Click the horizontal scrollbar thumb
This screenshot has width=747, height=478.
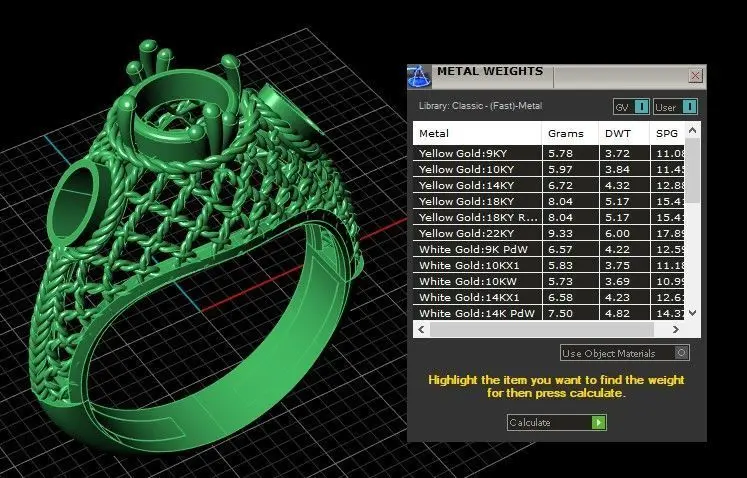click(542, 329)
